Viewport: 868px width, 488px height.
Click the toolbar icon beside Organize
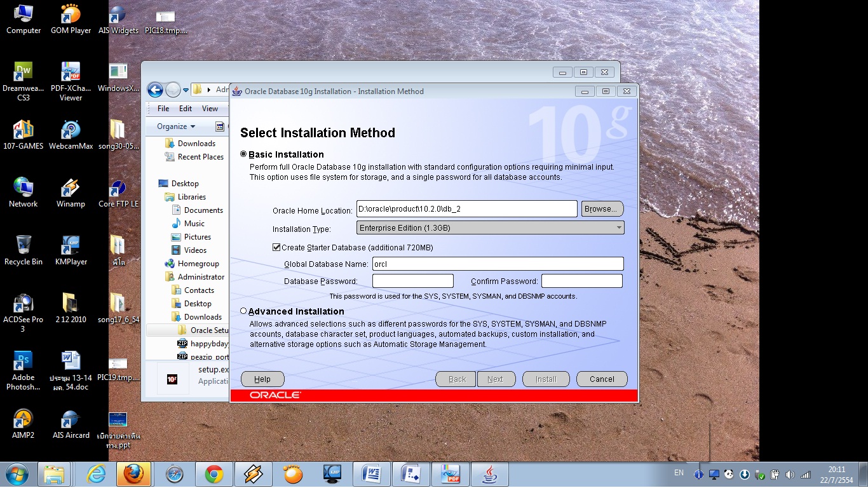(x=220, y=126)
